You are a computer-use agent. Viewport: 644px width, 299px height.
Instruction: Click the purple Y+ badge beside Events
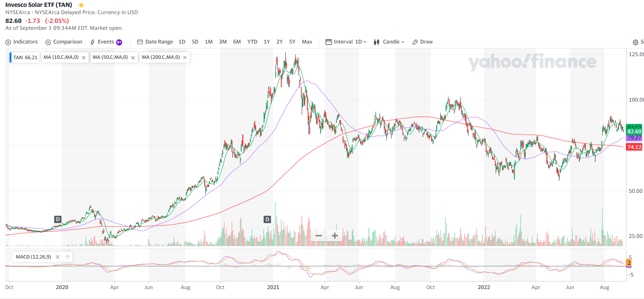pyautogui.click(x=119, y=42)
